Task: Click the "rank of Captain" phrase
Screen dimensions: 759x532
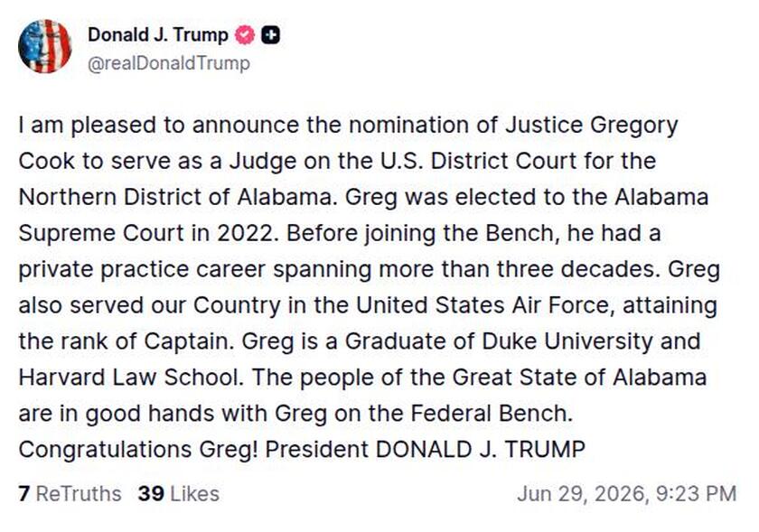Action: point(145,341)
